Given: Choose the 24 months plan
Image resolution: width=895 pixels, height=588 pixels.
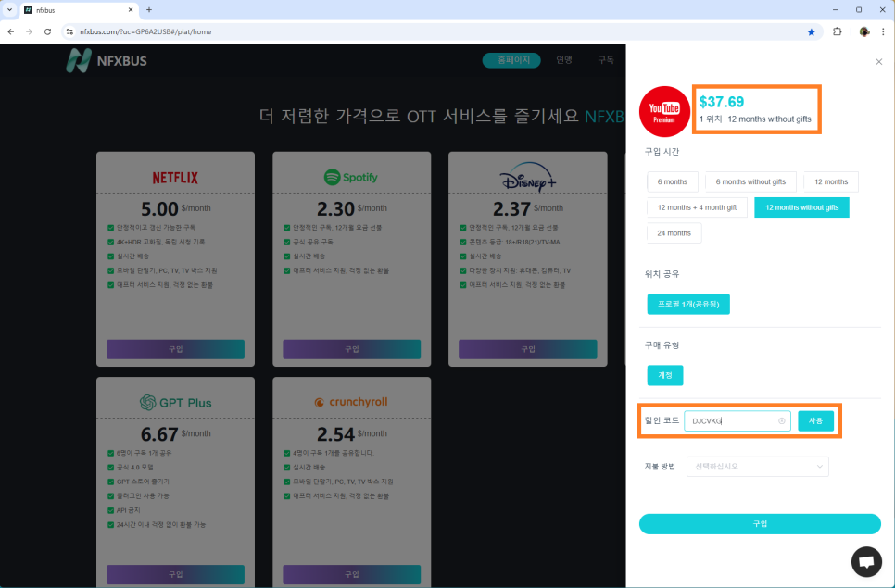Looking at the screenshot, I should tap(674, 233).
